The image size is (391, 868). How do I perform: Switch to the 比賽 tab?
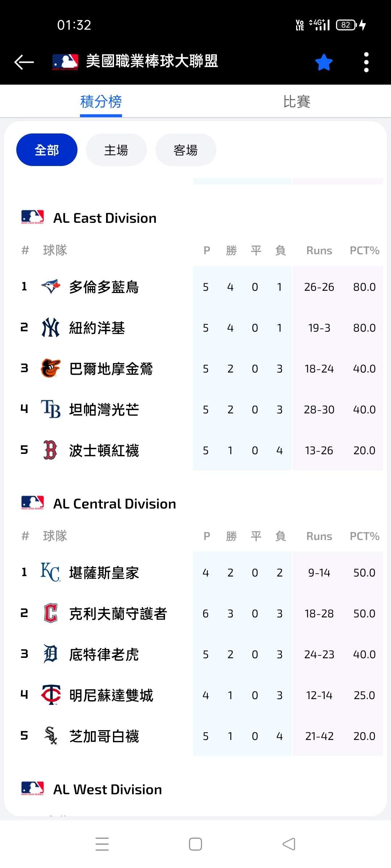[x=297, y=102]
